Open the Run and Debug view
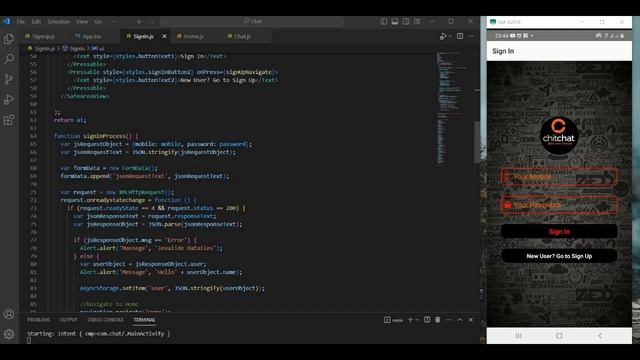This screenshot has width=640, height=360. tap(9, 100)
